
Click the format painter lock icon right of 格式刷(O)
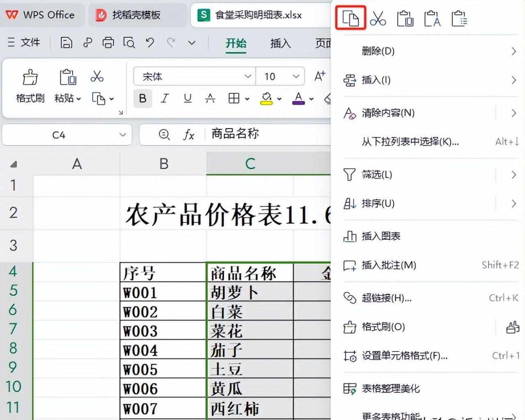(x=512, y=327)
